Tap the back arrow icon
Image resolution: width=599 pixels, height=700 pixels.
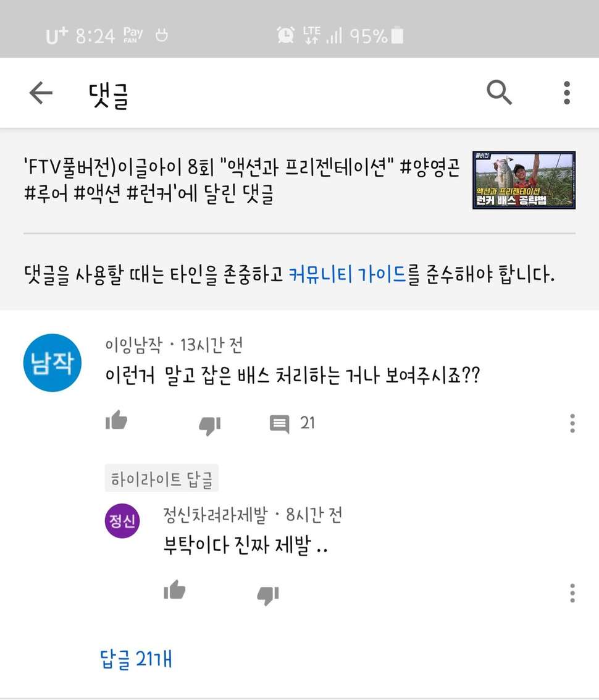pyautogui.click(x=41, y=93)
